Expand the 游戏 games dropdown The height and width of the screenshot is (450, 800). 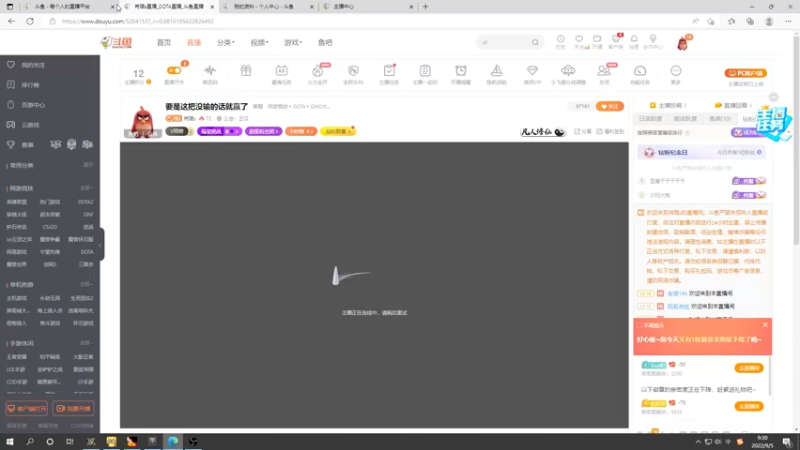click(x=293, y=43)
